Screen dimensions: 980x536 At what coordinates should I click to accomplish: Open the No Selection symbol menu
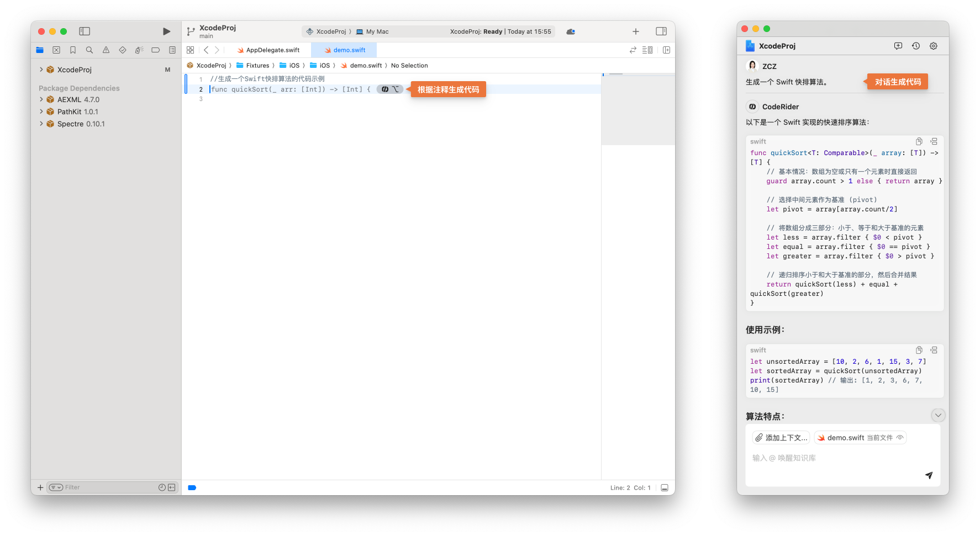click(409, 66)
